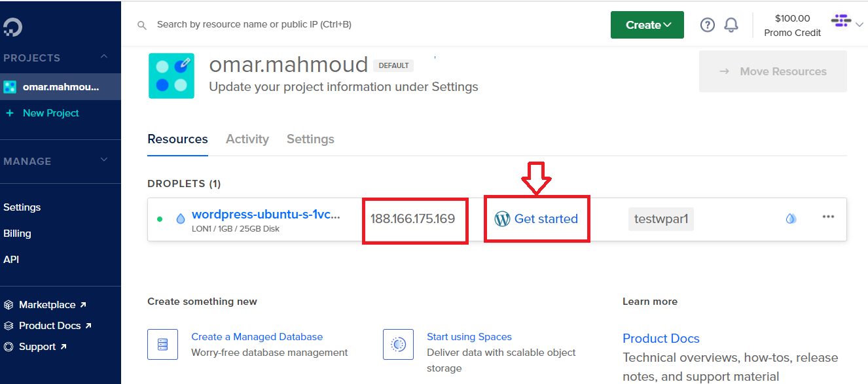Screen dimensions: 868x384
Task: Click the sidebar project icon for omar.mahmou...
Action: pyautogui.click(x=10, y=87)
